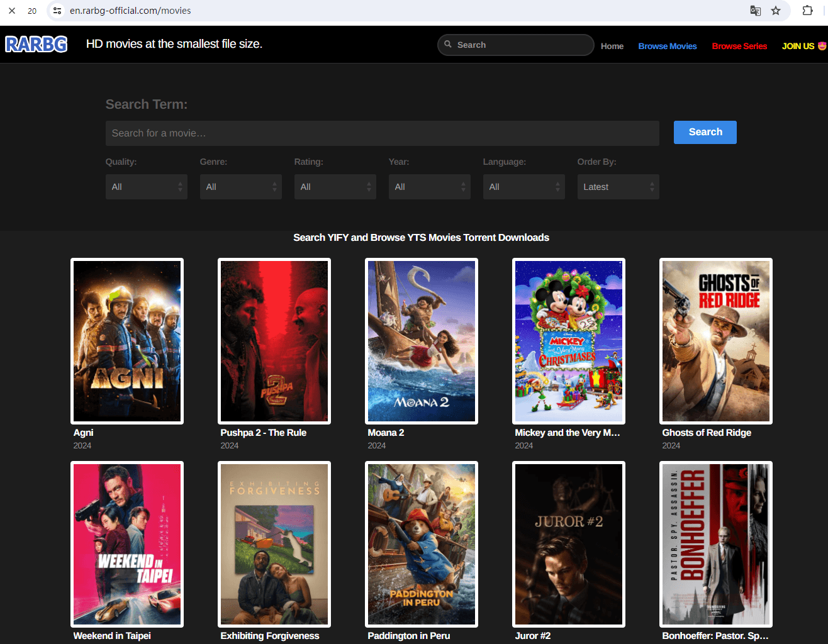This screenshot has height=644, width=828.
Task: Click the 'Mickey and the Very M…' title
Action: (x=568, y=433)
